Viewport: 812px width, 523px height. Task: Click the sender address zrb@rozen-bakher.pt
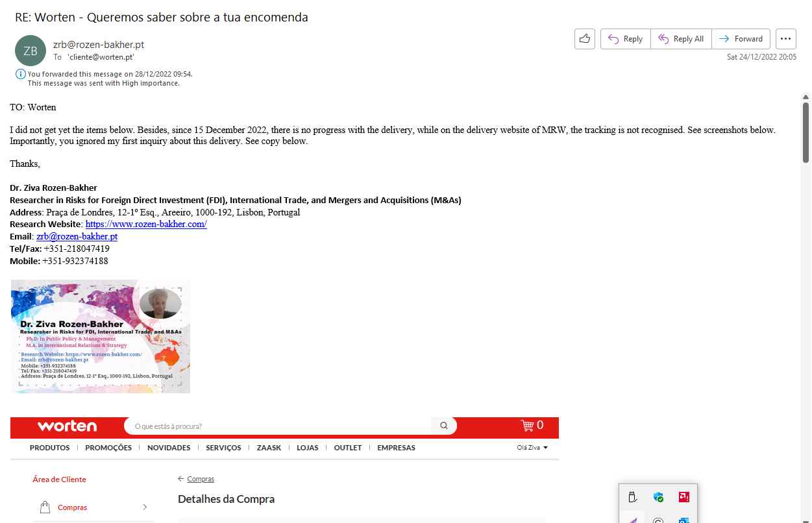point(99,45)
